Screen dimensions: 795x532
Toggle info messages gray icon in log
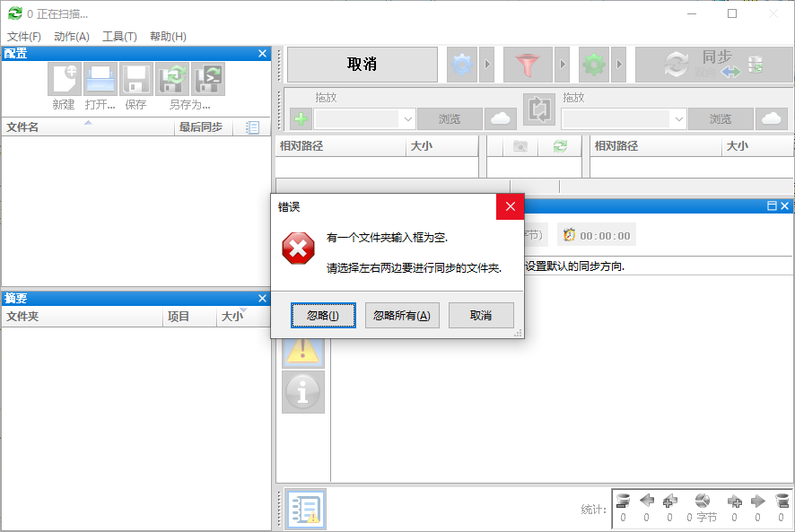(x=302, y=391)
